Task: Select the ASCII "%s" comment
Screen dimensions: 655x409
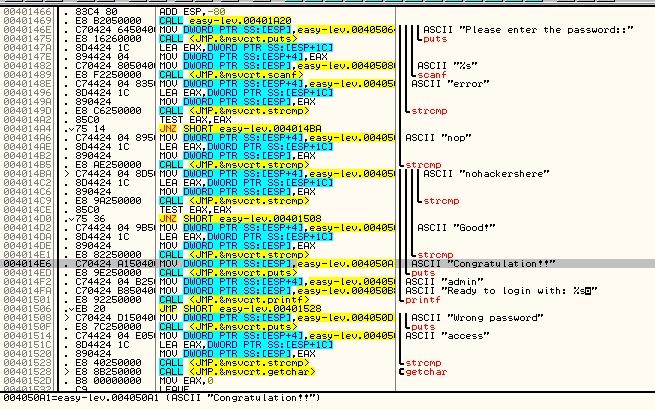Action: click(x=447, y=66)
